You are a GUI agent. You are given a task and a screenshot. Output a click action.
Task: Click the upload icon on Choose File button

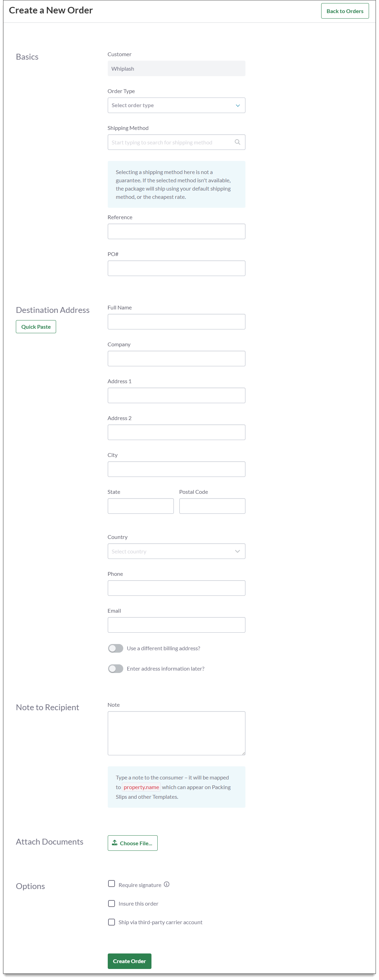pyautogui.click(x=115, y=843)
